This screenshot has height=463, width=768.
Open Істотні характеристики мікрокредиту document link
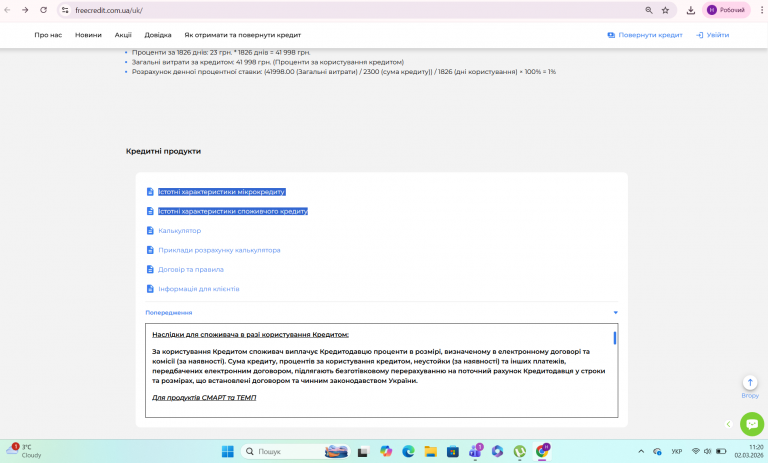tap(221, 192)
